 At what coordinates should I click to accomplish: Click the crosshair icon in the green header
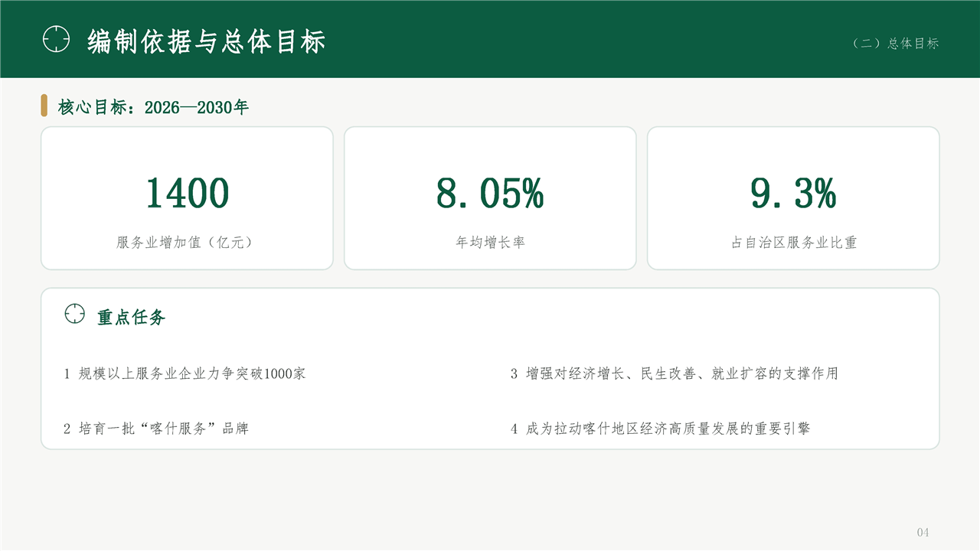tap(56, 39)
